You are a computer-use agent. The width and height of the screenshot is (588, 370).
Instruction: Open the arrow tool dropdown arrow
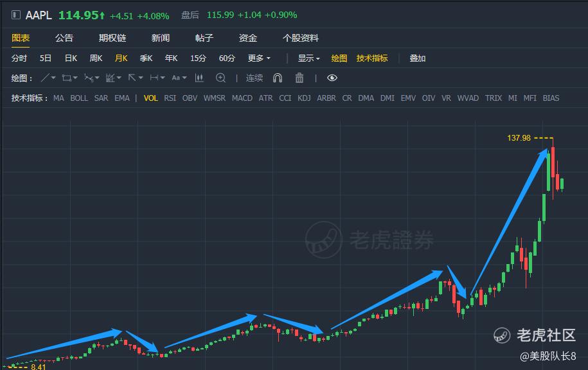(x=141, y=78)
